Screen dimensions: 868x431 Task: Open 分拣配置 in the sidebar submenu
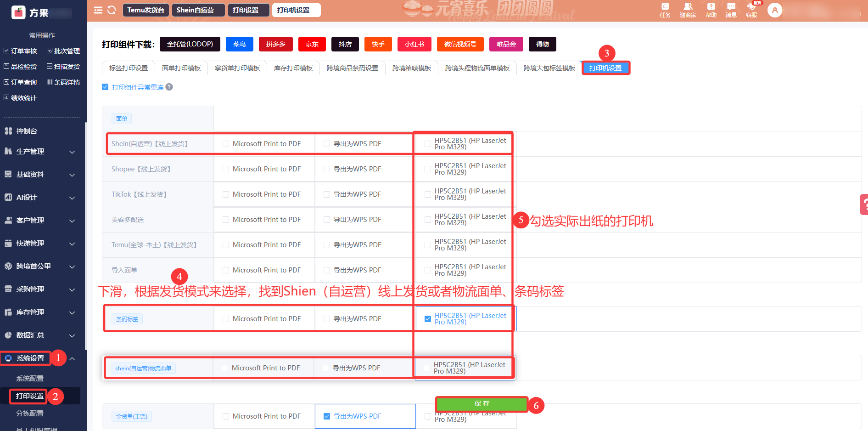[x=30, y=414]
